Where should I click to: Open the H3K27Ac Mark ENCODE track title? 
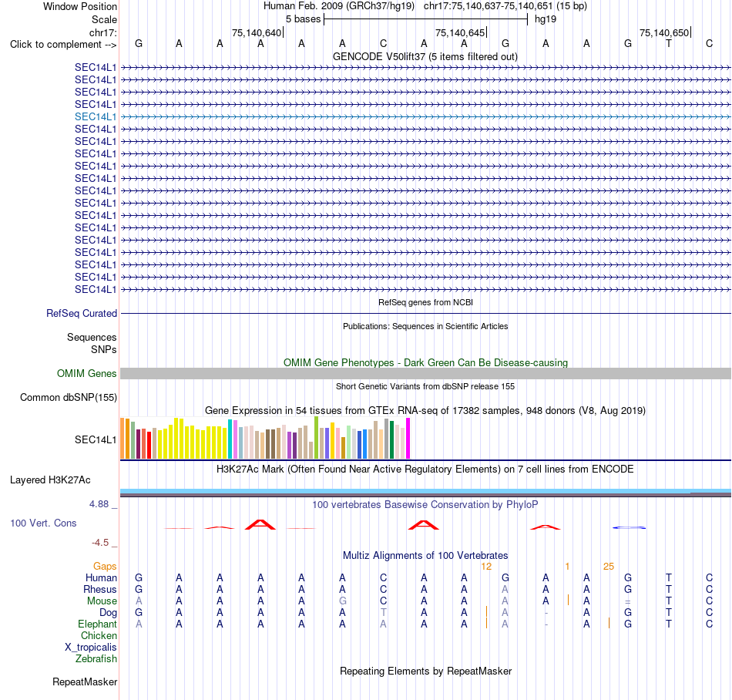pos(425,469)
